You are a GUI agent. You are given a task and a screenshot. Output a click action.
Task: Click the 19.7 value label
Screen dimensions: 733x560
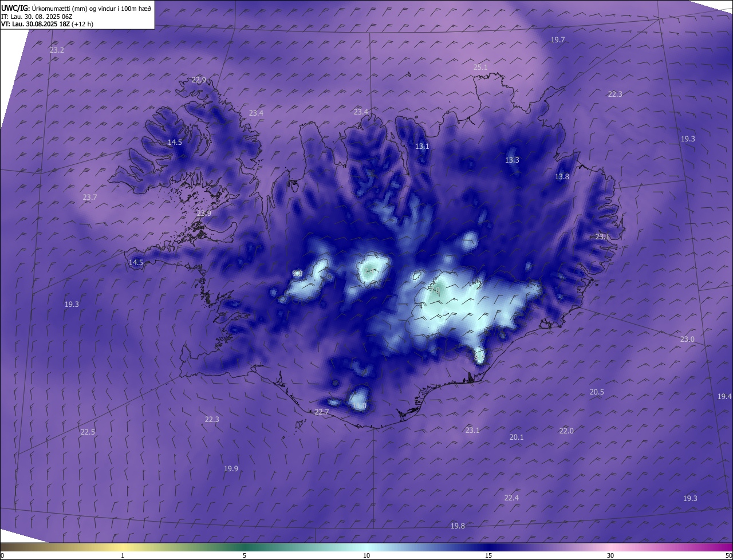pyautogui.click(x=558, y=40)
